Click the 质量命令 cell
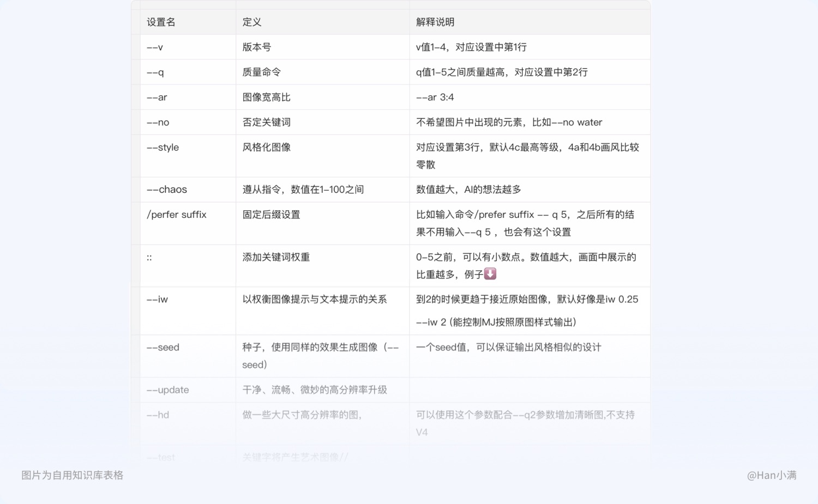The width and height of the screenshot is (818, 504). coord(323,72)
